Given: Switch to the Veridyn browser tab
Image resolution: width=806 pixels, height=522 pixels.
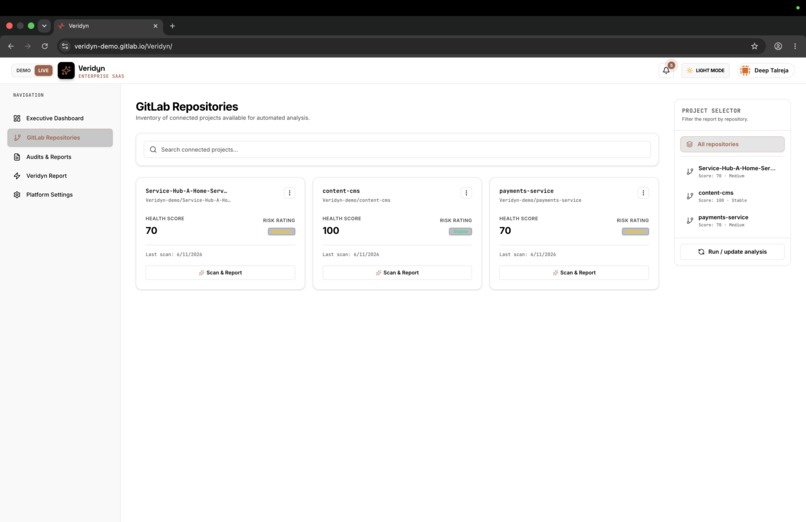Looking at the screenshot, I should 109,26.
